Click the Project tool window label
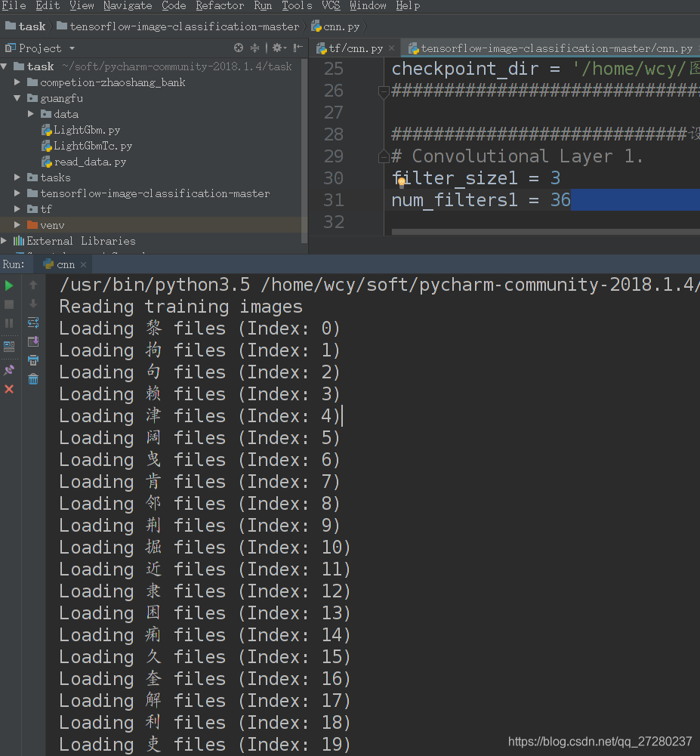The height and width of the screenshot is (756, 700). pyautogui.click(x=33, y=48)
